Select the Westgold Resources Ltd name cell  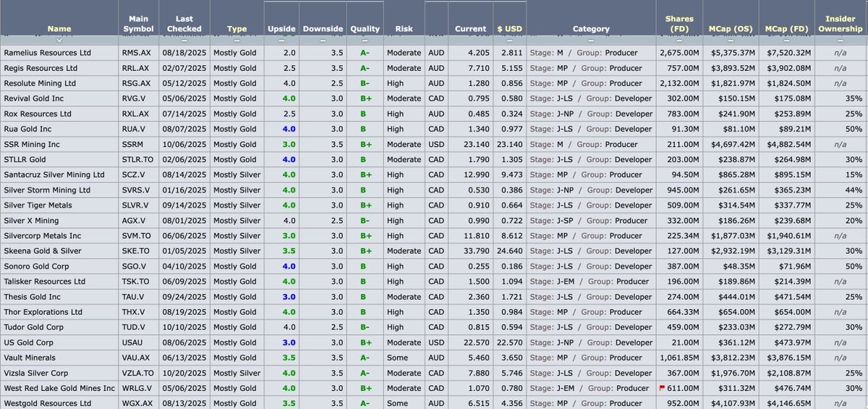click(x=47, y=403)
